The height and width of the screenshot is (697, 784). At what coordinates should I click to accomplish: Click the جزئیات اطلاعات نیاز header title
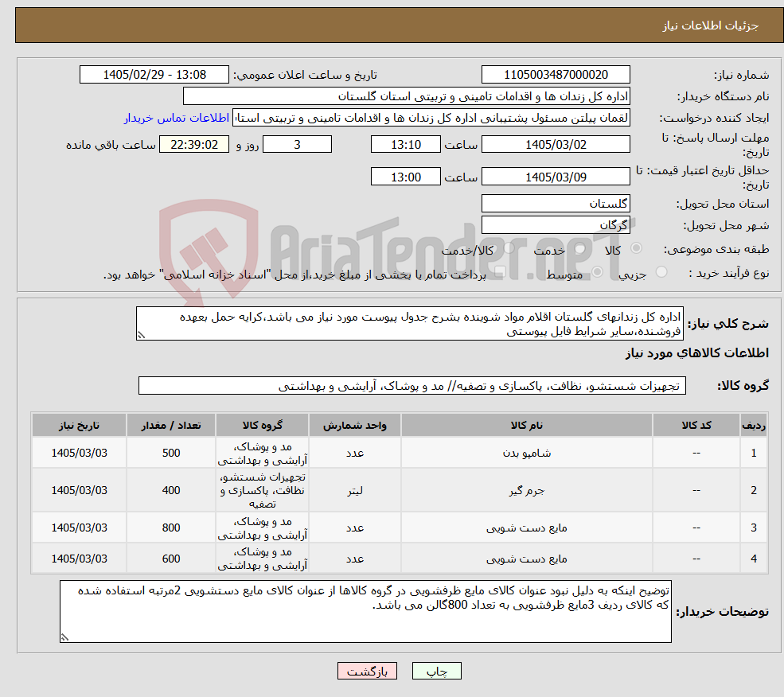click(711, 25)
